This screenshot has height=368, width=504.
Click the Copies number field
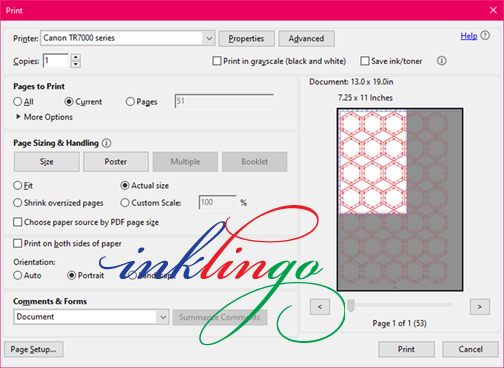[56, 61]
